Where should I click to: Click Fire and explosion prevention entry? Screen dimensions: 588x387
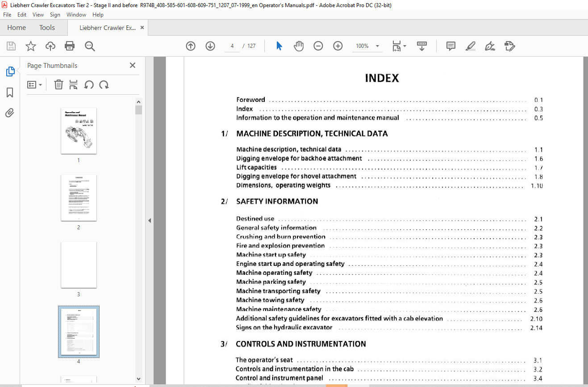280,246
